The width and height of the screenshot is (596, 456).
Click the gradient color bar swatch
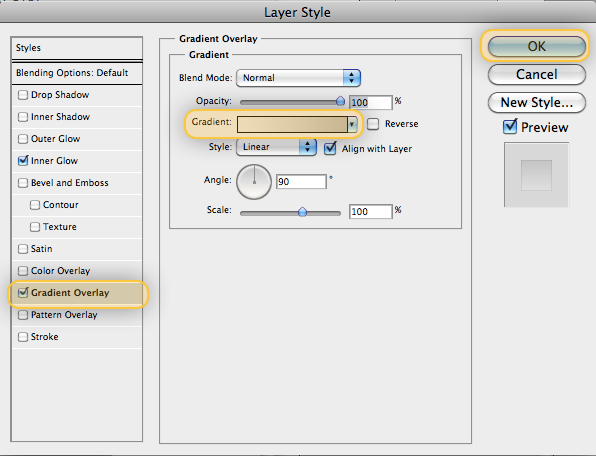tap(292, 124)
